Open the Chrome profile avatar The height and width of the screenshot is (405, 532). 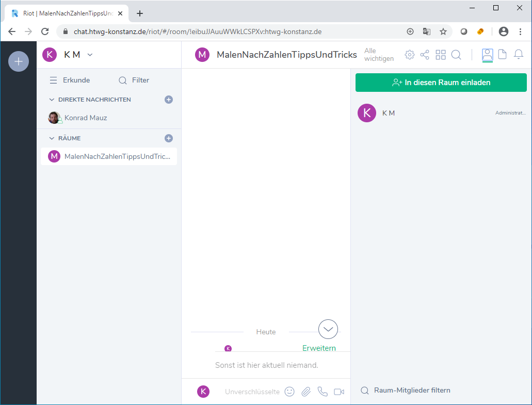tap(504, 31)
